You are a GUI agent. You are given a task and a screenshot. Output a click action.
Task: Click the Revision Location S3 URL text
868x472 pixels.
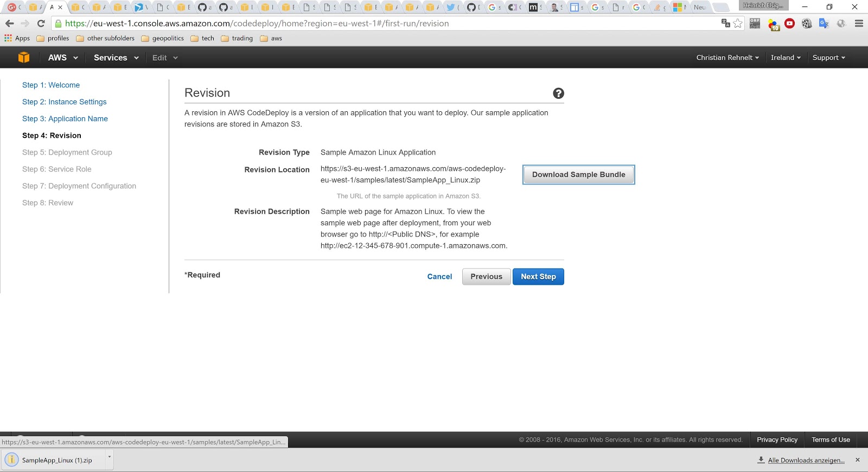click(x=413, y=174)
